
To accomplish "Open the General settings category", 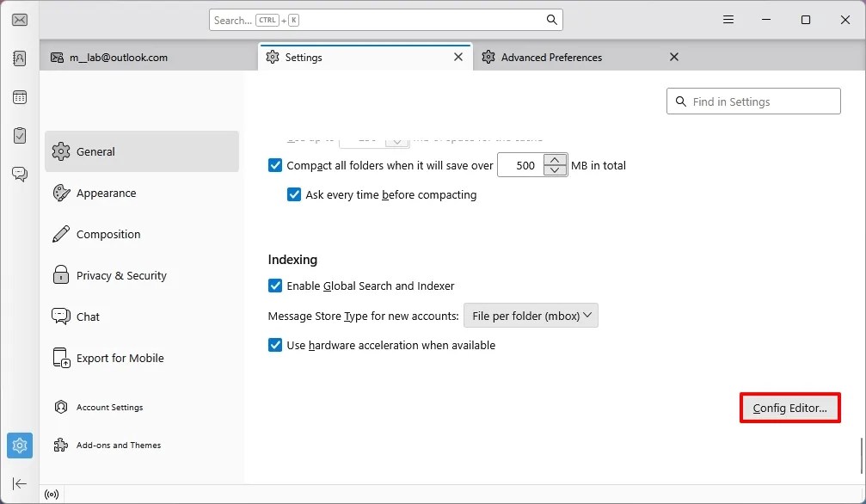I will [142, 151].
